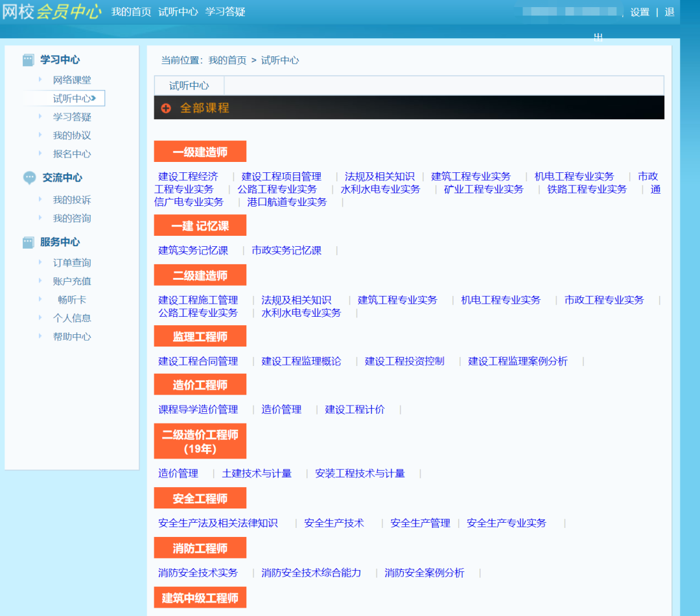Viewport: 700px width, 616px height.
Task: Click the 学习中心 panel icon
Action: (27, 60)
